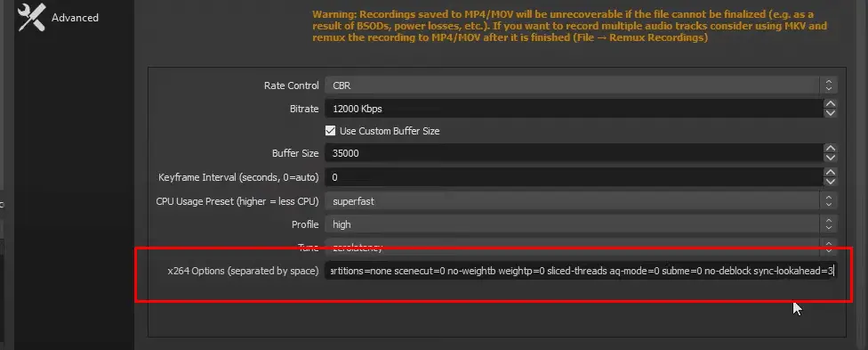Increase Bitrate with the up arrow
Image resolution: width=868 pixels, height=350 pixels.
(830, 103)
